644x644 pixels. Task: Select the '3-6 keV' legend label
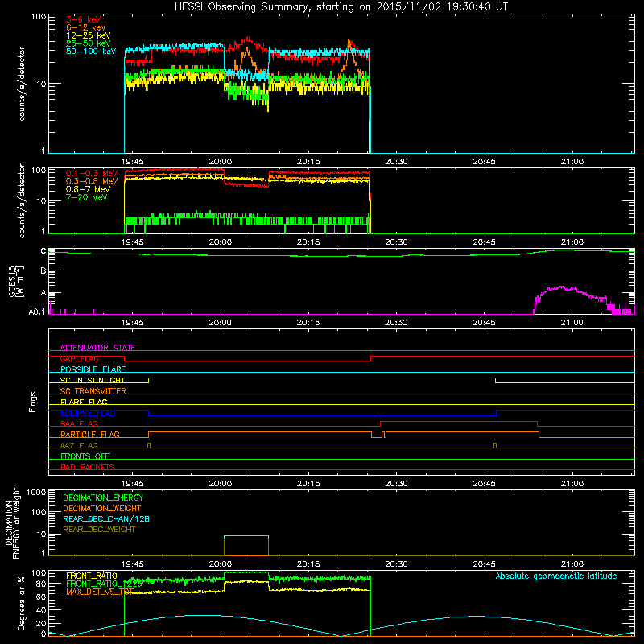coord(83,19)
